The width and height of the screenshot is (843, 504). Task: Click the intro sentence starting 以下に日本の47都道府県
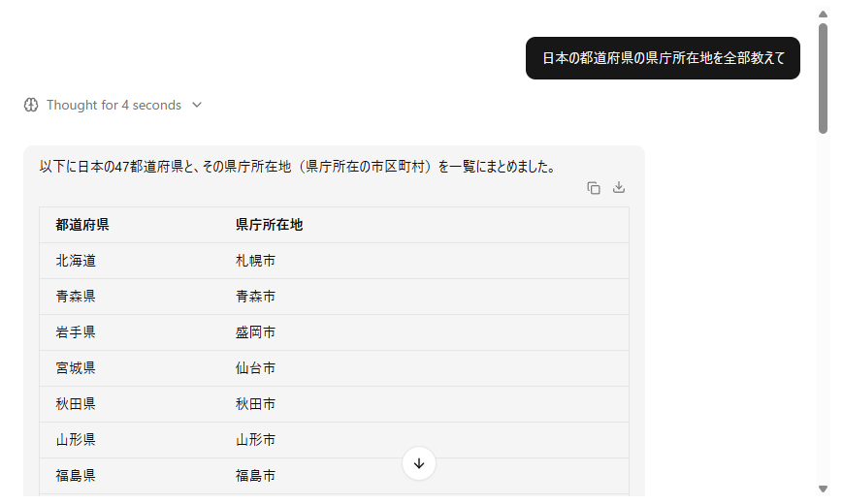(x=297, y=167)
